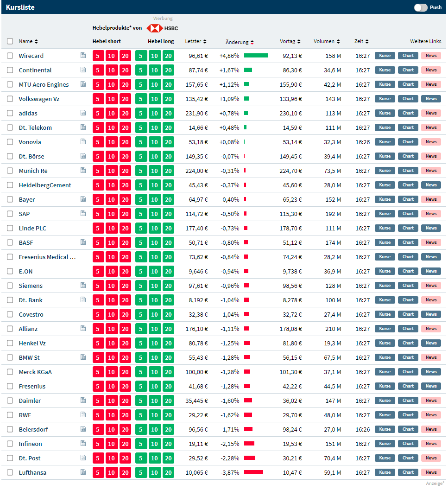Viewport: 448px width, 490px height.
Task: Click Siemens price 97,61 €
Action: [198, 286]
